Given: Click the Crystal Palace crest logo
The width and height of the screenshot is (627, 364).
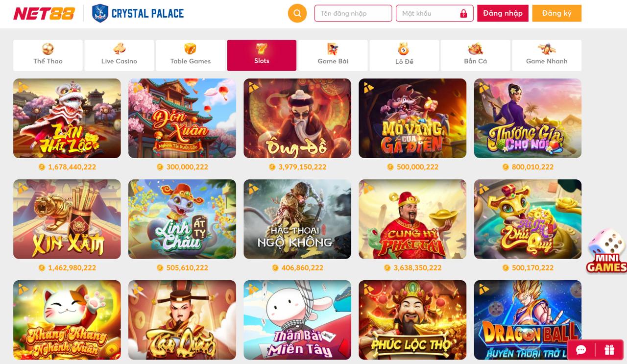Looking at the screenshot, I should [x=100, y=13].
